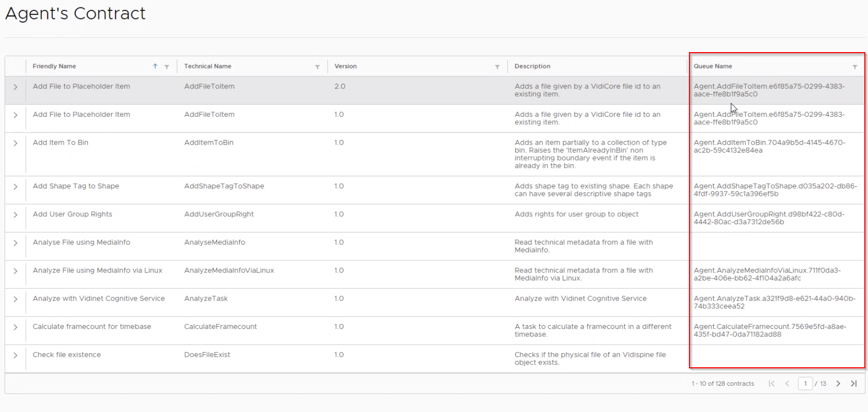
Task: Select the AnalyzeTask technical name cell
Action: pyautogui.click(x=206, y=298)
